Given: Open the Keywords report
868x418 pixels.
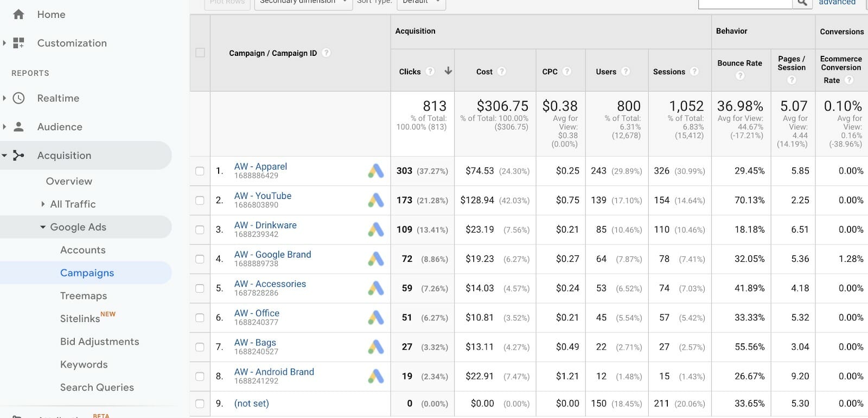Looking at the screenshot, I should pyautogui.click(x=84, y=364).
